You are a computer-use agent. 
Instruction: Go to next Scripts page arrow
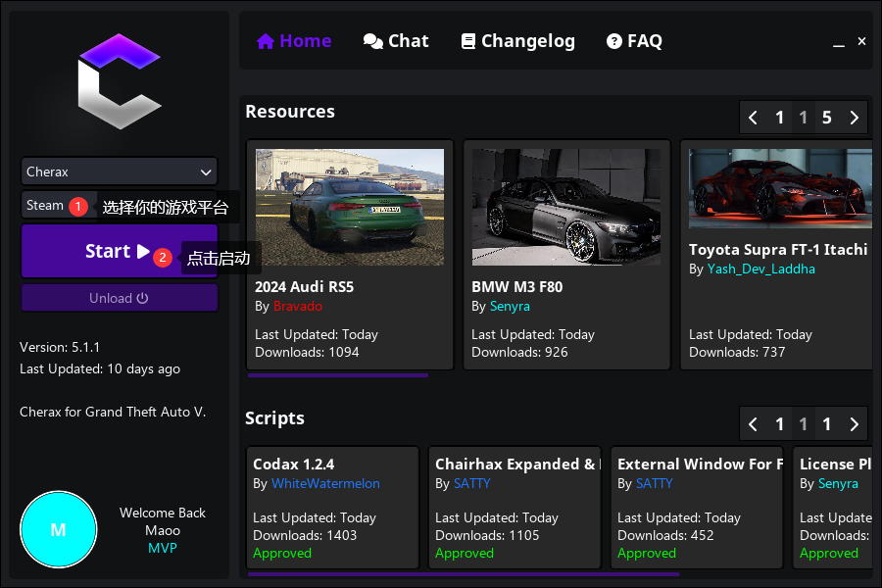click(x=854, y=424)
